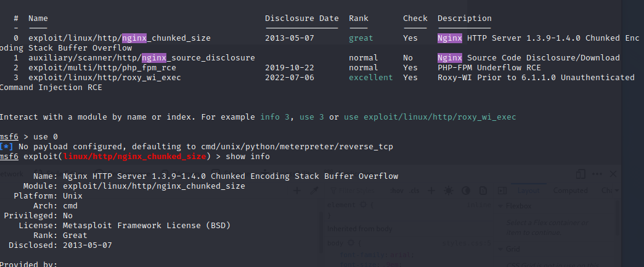The height and width of the screenshot is (267, 644).
Task: Click disclosure date 2013-05-07 in table row 0
Action: pos(290,38)
